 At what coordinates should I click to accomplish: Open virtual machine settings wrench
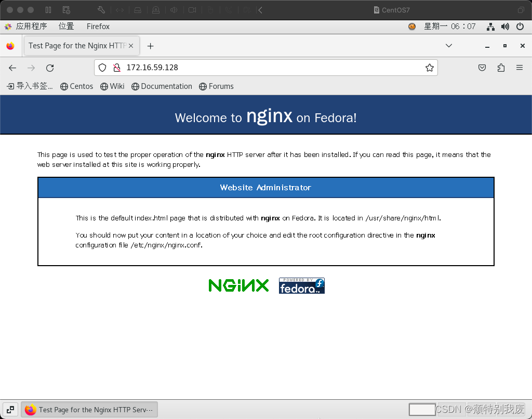pyautogui.click(x=101, y=10)
